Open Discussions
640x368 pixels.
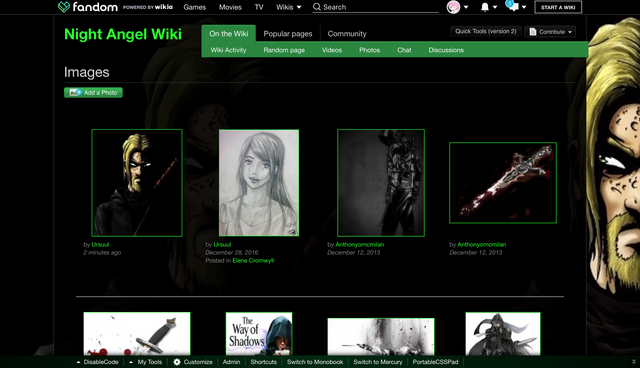tap(446, 50)
